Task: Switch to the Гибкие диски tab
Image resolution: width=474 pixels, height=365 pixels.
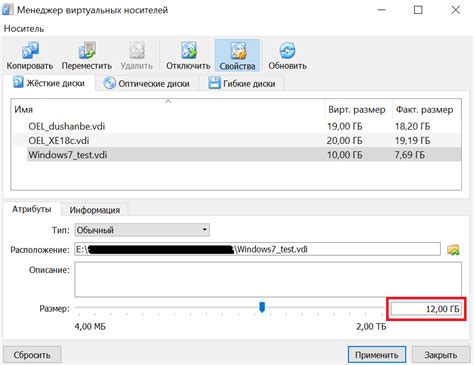Action: (242, 83)
